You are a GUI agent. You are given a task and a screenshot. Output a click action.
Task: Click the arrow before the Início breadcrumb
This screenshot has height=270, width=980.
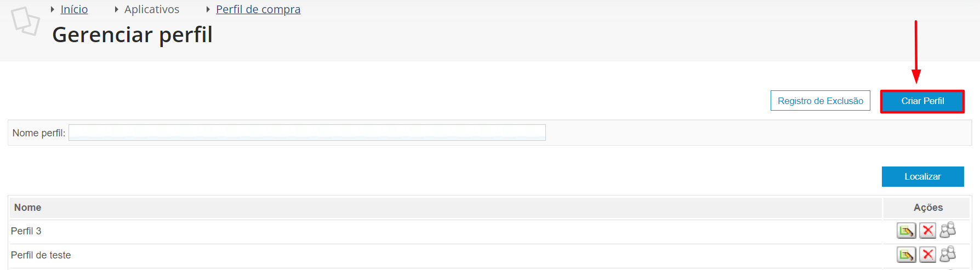pyautogui.click(x=53, y=9)
